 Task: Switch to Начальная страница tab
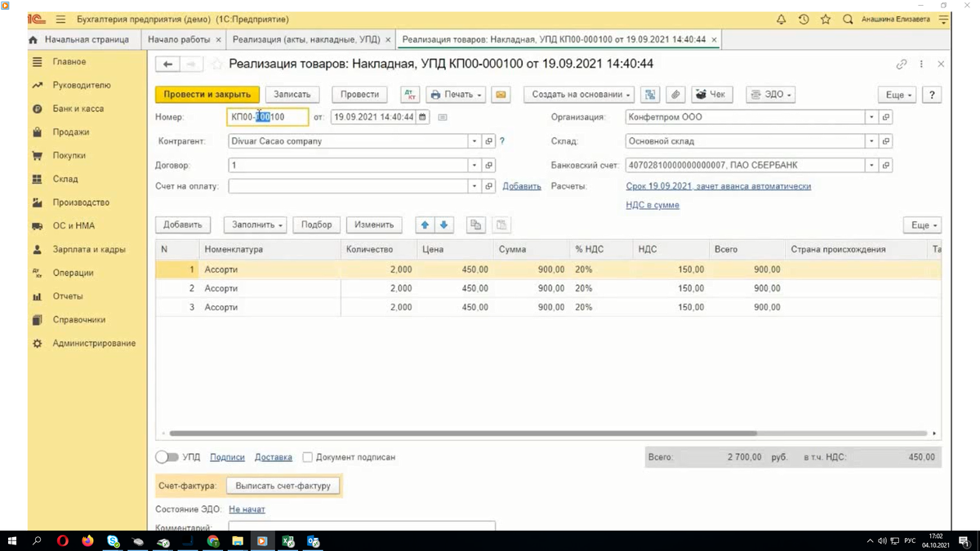[x=80, y=39]
